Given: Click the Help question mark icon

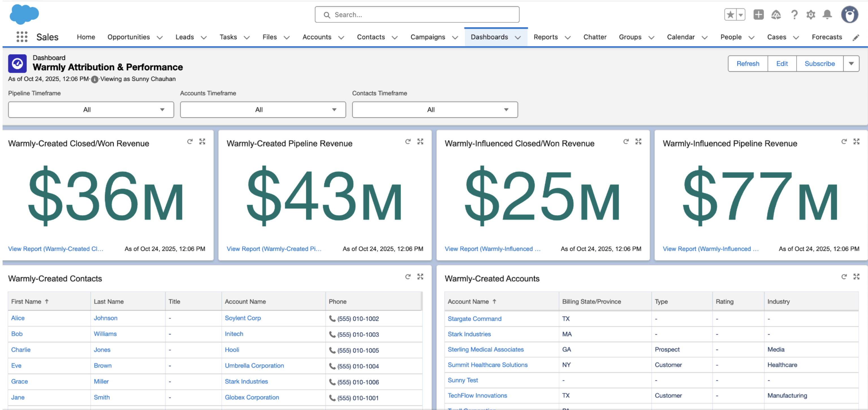Looking at the screenshot, I should tap(794, 14).
